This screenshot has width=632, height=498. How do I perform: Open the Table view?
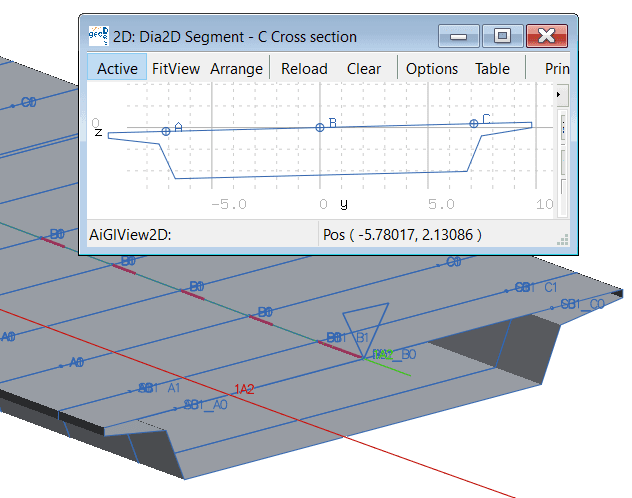coord(492,68)
